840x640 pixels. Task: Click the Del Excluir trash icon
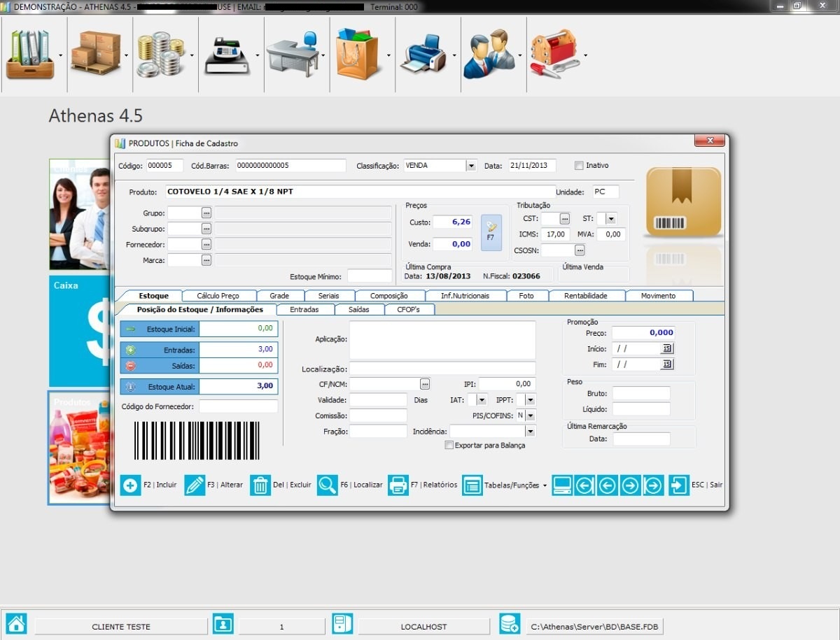(x=260, y=485)
